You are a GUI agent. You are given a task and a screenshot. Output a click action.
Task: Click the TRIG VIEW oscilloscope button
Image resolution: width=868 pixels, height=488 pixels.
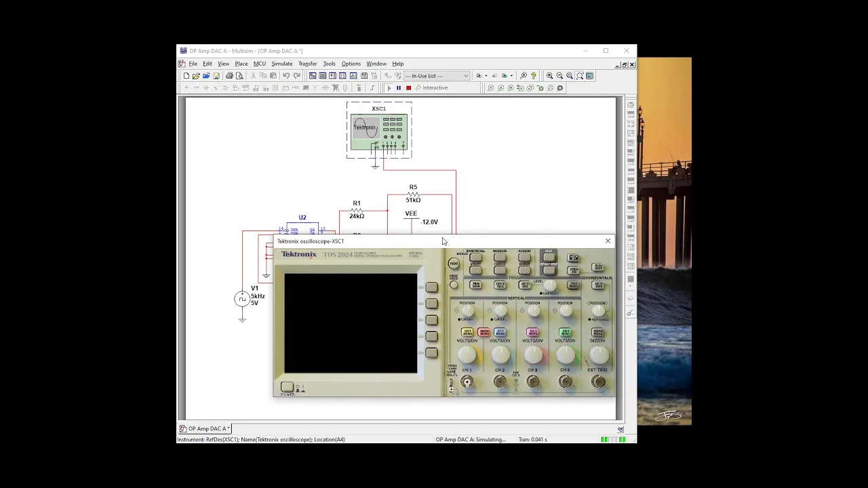pos(475,285)
